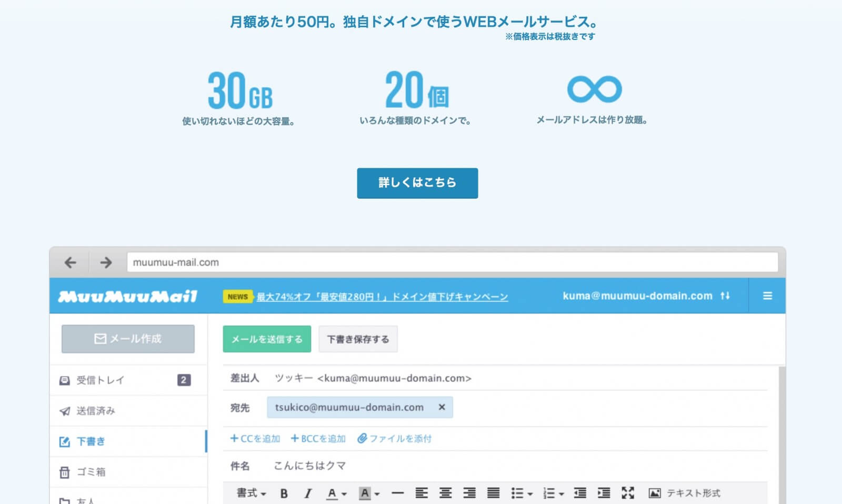Decrease indent (outdent) in editor

[x=580, y=493]
